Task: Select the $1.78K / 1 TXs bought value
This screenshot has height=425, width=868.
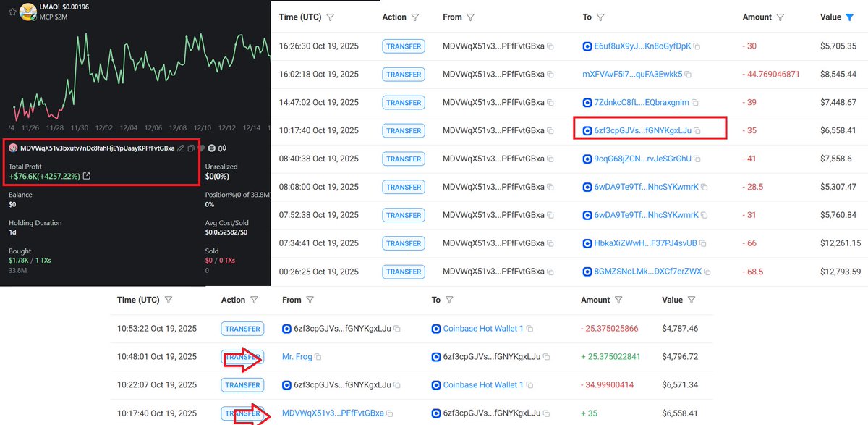Action: tap(28, 260)
